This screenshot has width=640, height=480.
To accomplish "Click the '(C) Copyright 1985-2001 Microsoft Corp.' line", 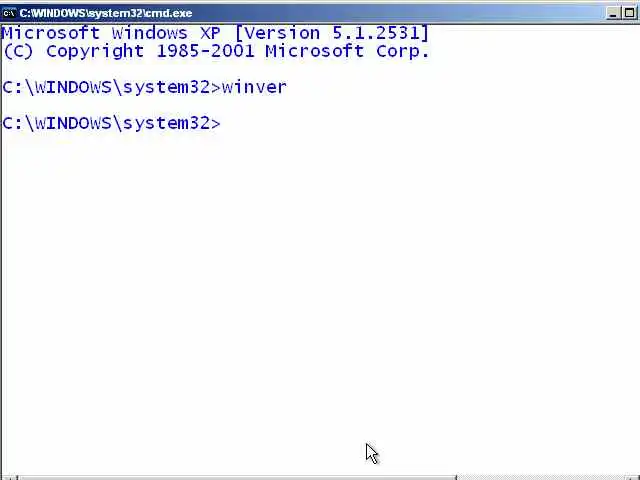I will [216, 51].
